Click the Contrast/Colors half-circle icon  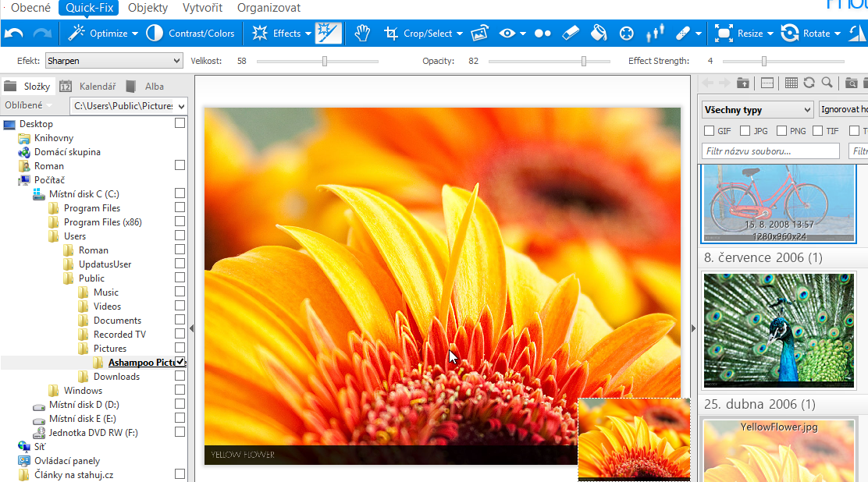click(155, 34)
